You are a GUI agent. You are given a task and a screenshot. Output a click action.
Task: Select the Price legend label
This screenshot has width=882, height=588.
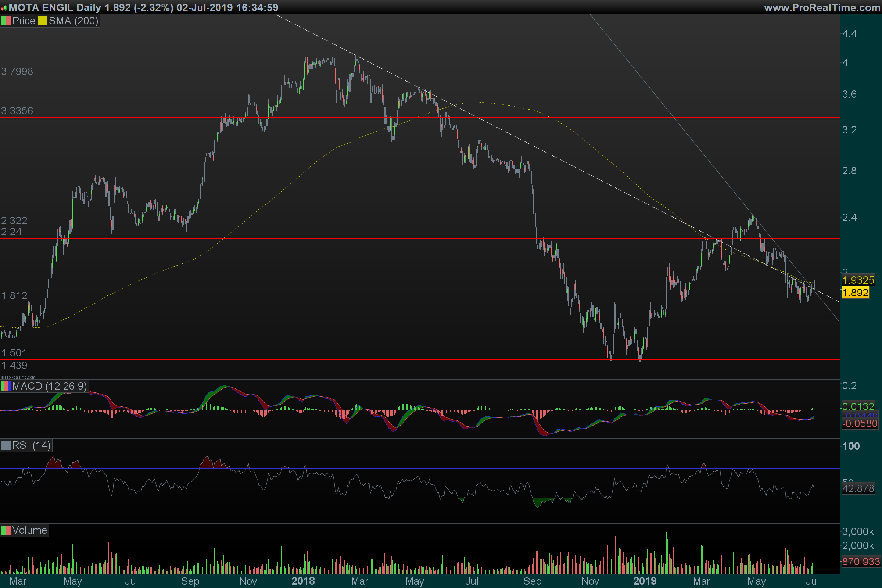tap(23, 21)
